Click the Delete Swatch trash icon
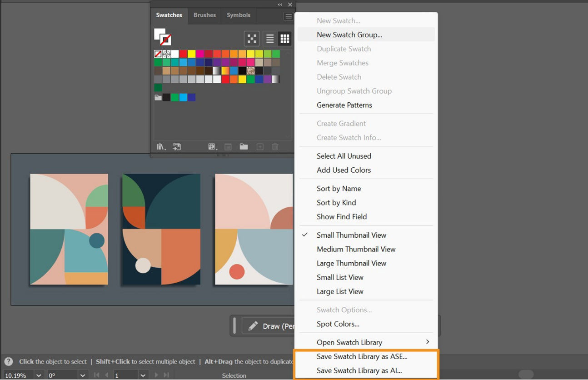The width and height of the screenshot is (588, 380). (275, 146)
